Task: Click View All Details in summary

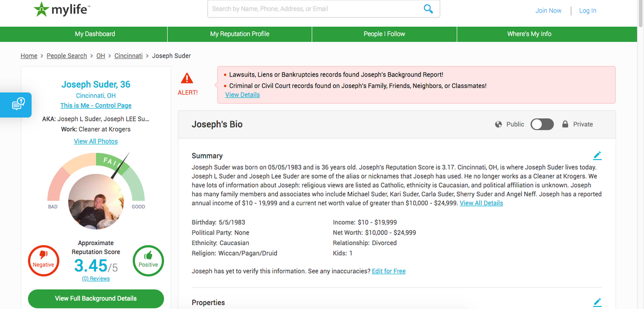Action: [481, 203]
